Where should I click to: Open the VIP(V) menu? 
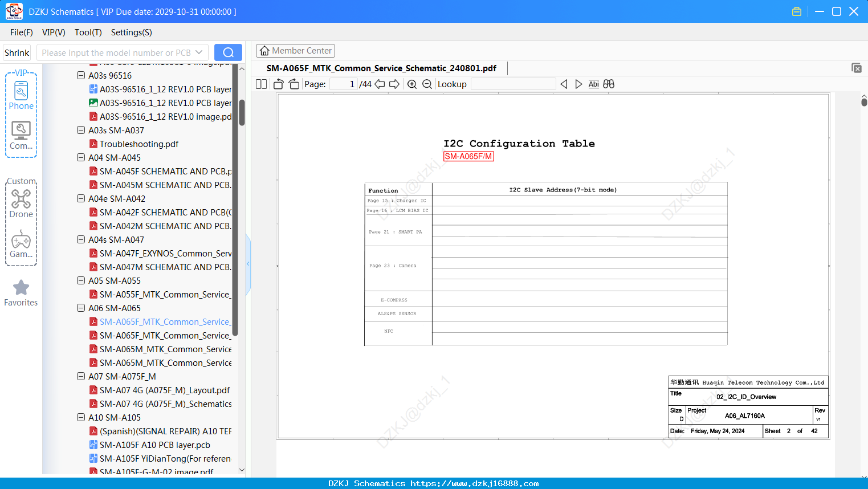[x=54, y=32]
